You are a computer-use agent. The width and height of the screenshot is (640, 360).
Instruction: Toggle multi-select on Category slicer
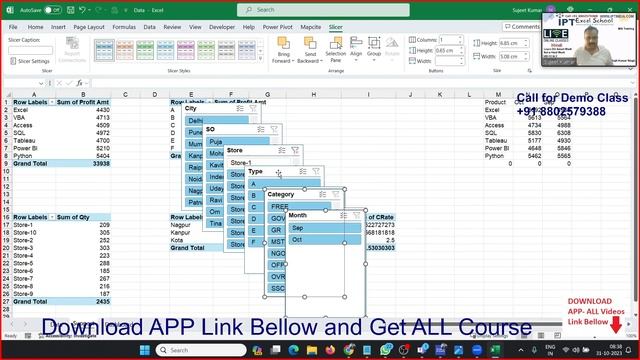pyautogui.click(x=323, y=194)
